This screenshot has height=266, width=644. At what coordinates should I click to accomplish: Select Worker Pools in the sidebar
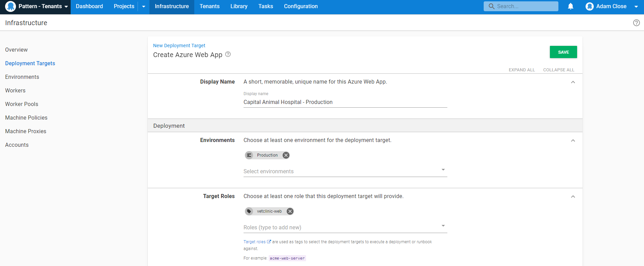[22, 104]
